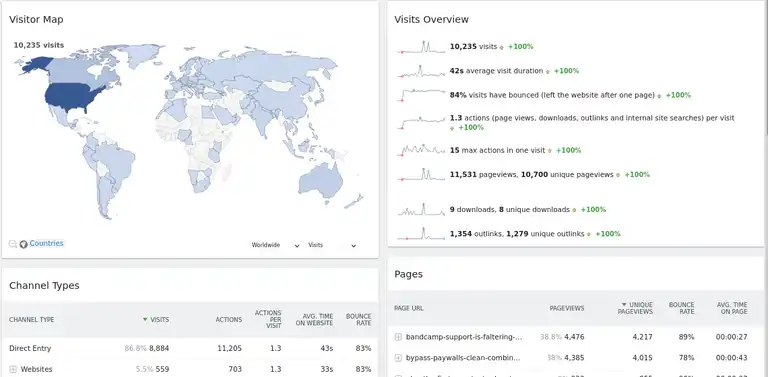Click the "10,235 visits" label above the map
Viewport: 768px width, 377px height.
click(39, 45)
